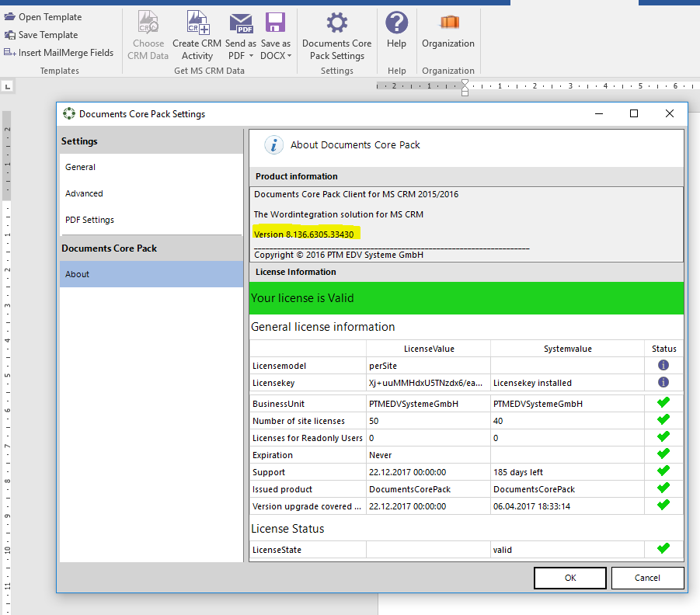Click the Copyright 2016 PTM EDV text
This screenshot has height=615, width=700.
click(x=339, y=255)
